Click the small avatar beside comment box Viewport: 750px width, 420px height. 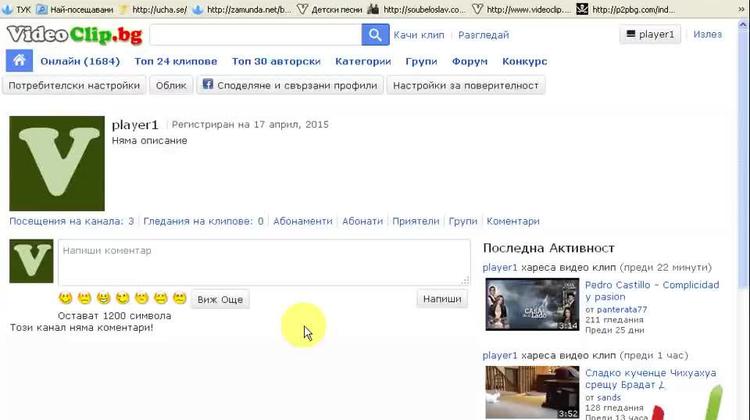[x=31, y=261]
